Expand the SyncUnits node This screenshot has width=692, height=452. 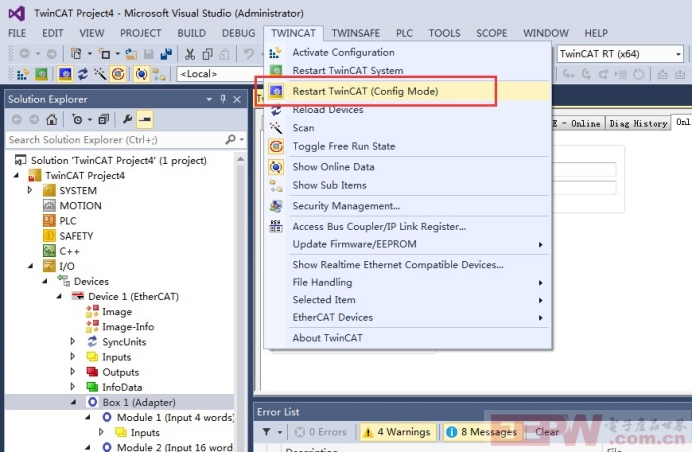click(73, 341)
